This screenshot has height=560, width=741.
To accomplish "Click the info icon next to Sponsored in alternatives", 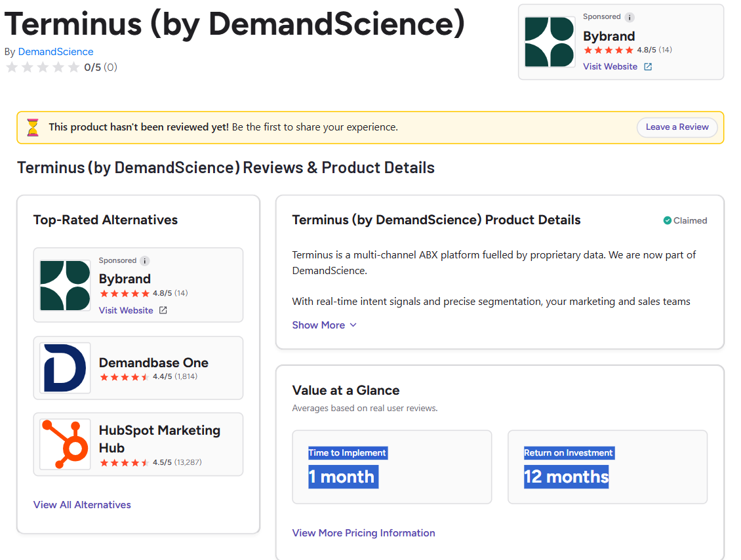I will tap(145, 261).
